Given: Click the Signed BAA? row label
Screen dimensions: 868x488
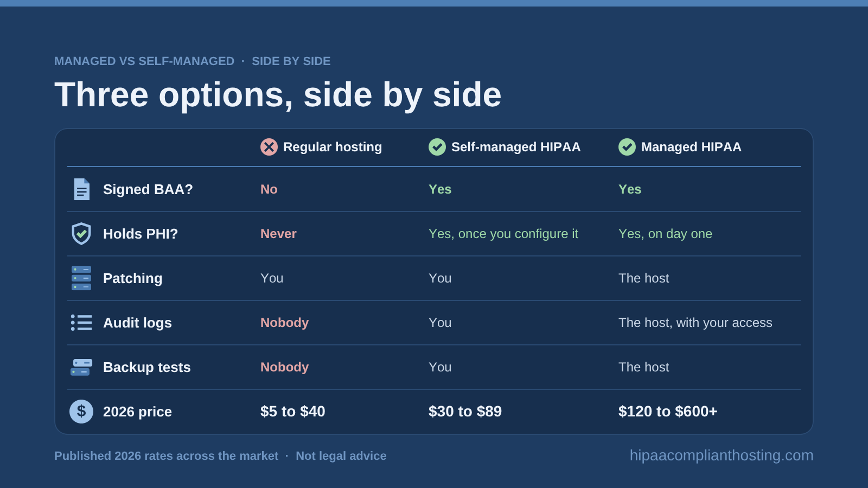Looking at the screenshot, I should (148, 189).
